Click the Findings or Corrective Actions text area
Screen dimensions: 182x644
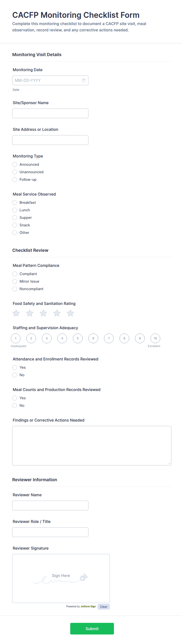pyautogui.click(x=92, y=446)
